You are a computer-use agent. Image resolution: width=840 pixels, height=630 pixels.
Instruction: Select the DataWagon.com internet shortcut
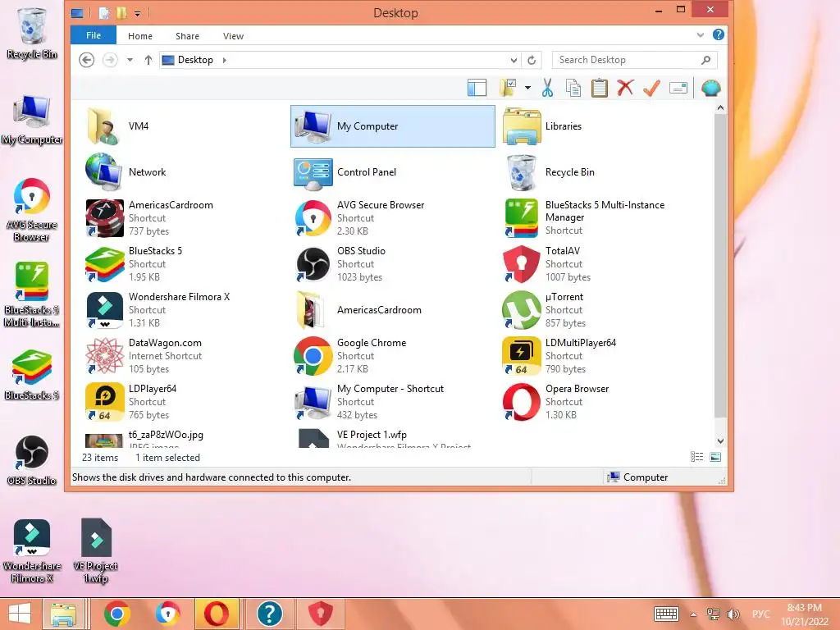[184, 356]
